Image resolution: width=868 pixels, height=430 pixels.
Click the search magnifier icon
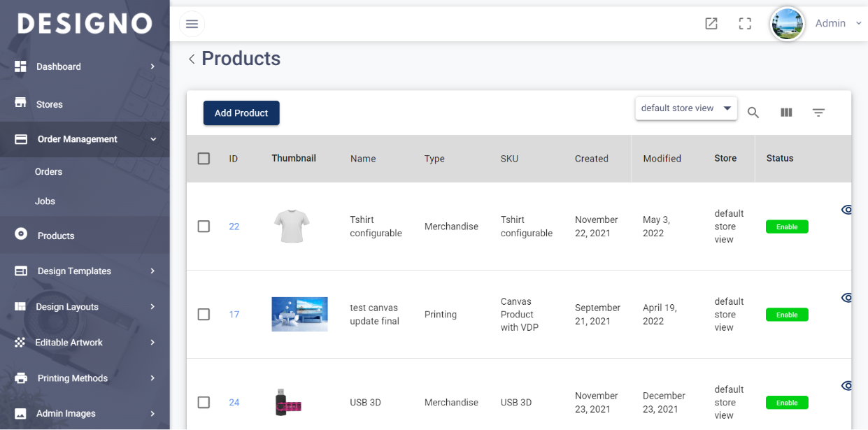click(753, 113)
